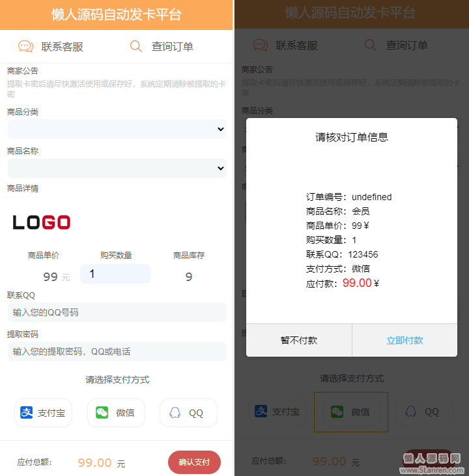
Task: Focus the 联系QQ number input field
Action: pyautogui.click(x=117, y=312)
